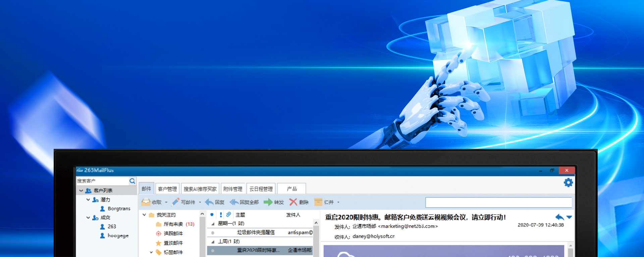Screen dimensions: 644x257
Task: Select customer Borgtrans in the list
Action: click(119, 209)
